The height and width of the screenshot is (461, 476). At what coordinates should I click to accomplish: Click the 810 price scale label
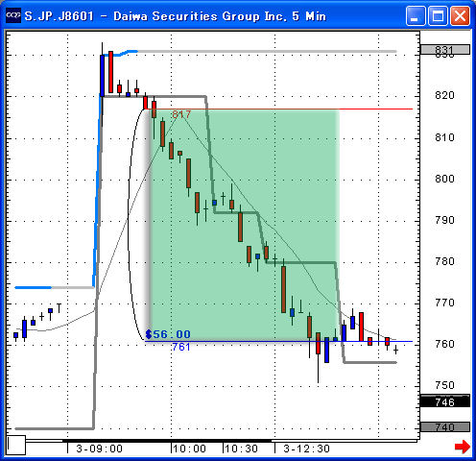pos(444,137)
